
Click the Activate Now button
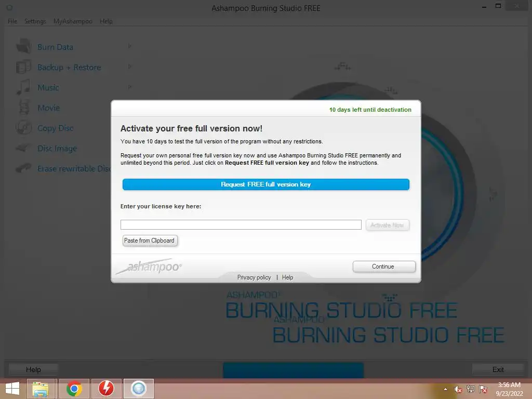point(387,225)
